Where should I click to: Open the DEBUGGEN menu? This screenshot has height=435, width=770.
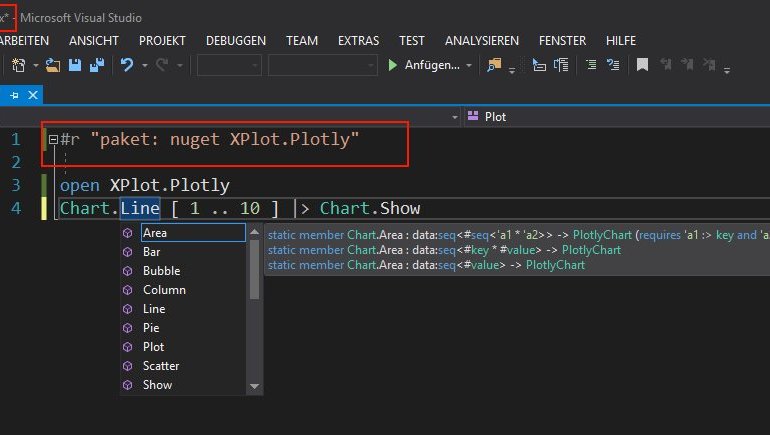pos(236,40)
